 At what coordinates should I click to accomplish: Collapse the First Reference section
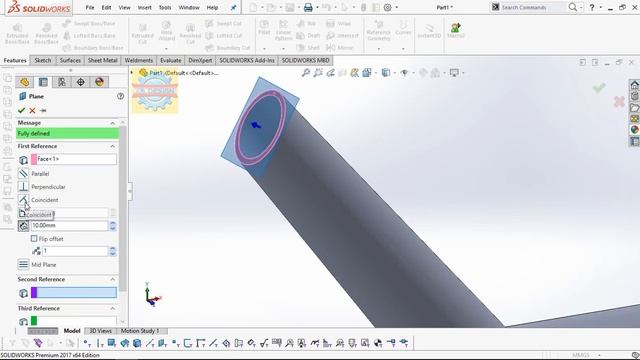pos(112,146)
